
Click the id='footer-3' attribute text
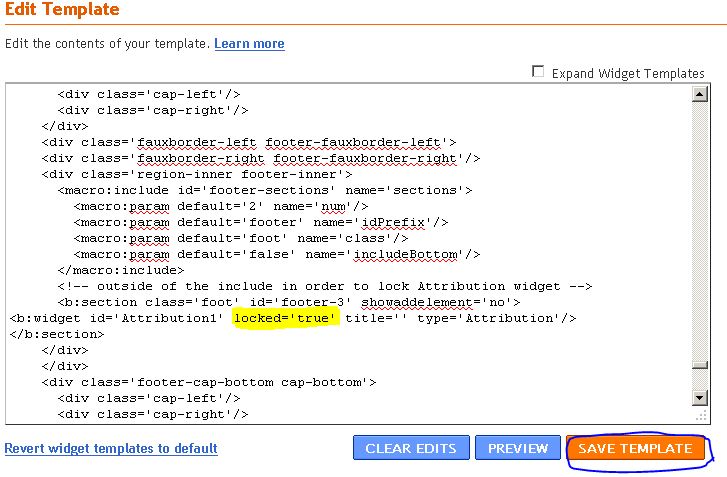[x=300, y=302]
